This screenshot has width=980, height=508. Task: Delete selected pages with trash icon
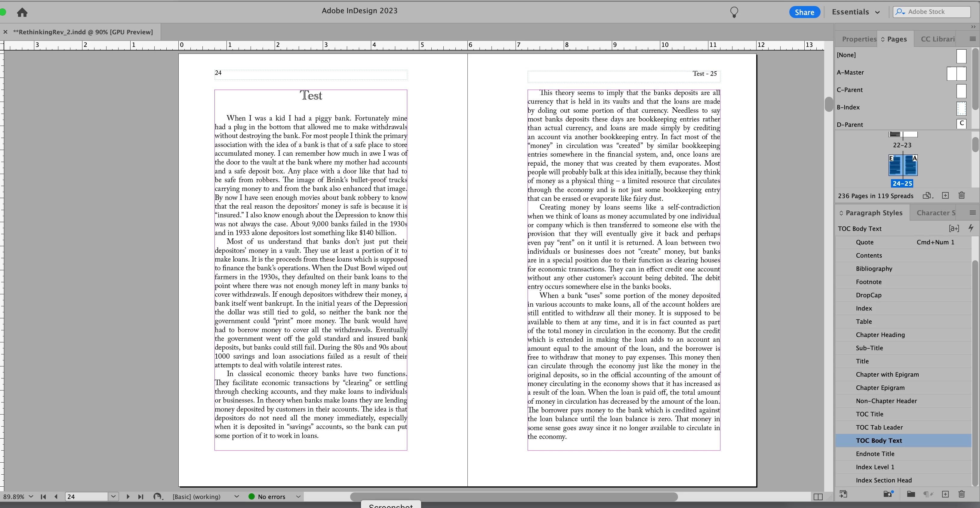pos(961,195)
